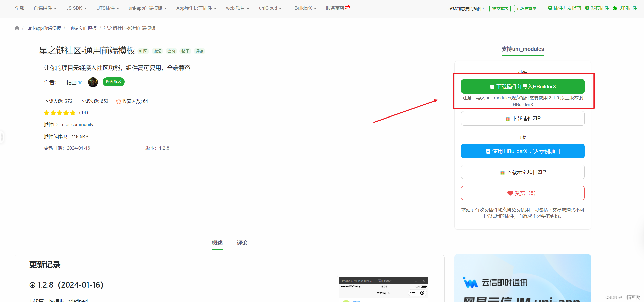
Task: Expand the web 项目 dropdown
Action: coord(238,8)
